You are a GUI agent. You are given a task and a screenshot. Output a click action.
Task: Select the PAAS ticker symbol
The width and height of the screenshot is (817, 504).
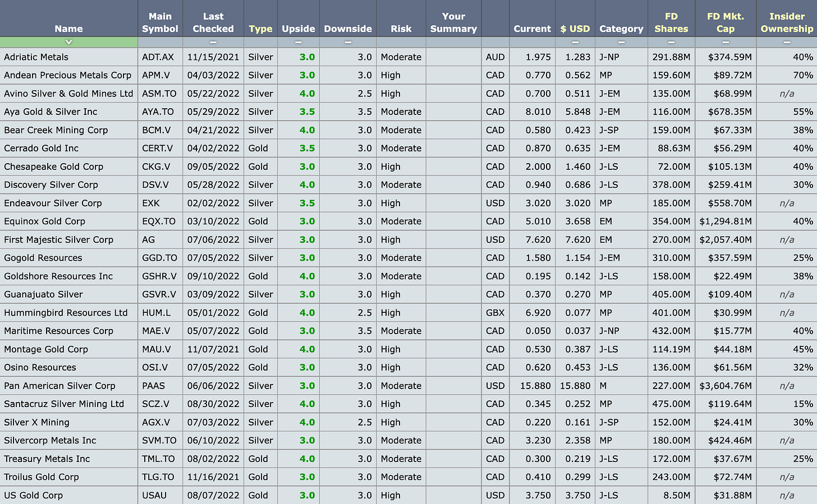click(x=160, y=386)
